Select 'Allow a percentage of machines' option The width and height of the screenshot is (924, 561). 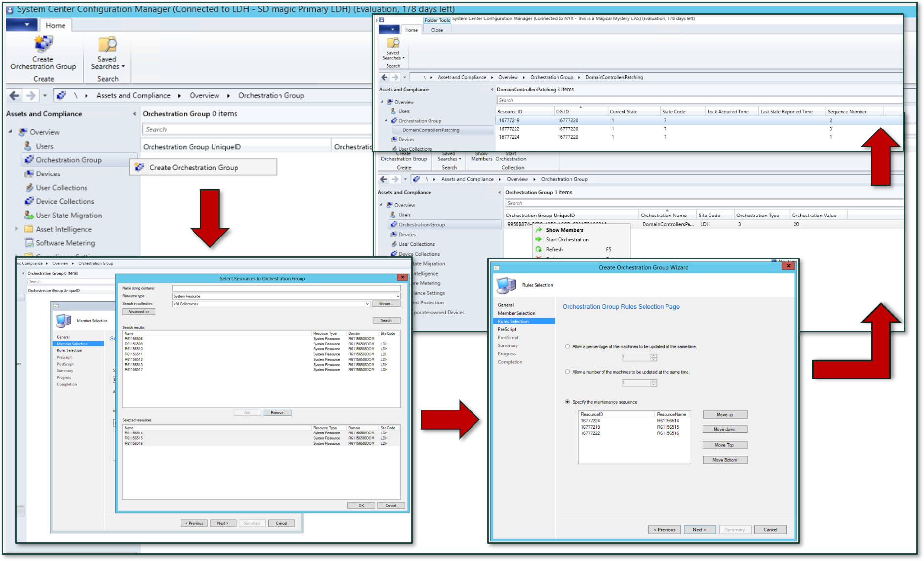coord(567,346)
